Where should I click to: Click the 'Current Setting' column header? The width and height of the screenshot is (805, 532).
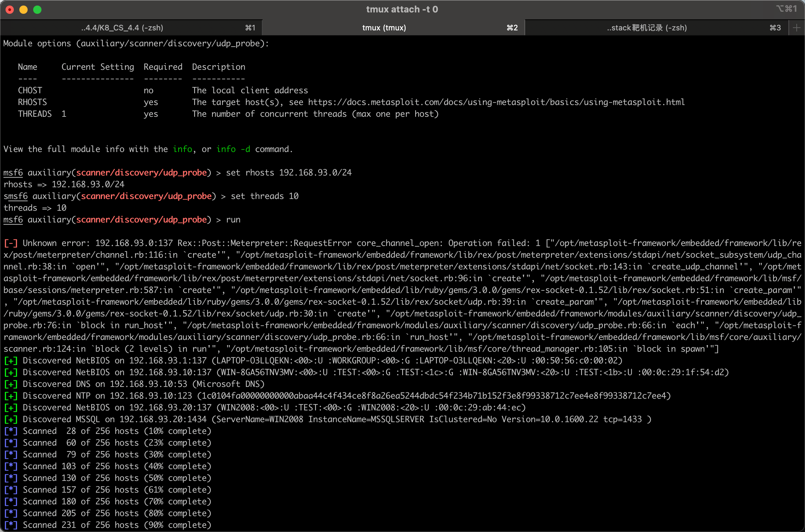98,67
